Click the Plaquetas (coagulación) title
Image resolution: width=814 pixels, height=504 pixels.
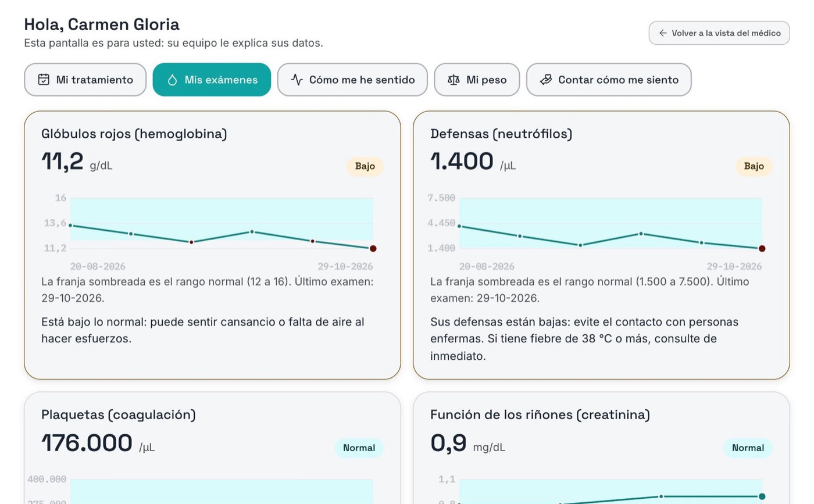(119, 414)
